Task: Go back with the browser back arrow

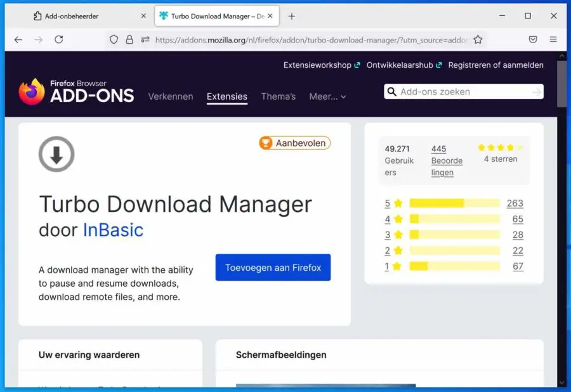Action: [18, 40]
